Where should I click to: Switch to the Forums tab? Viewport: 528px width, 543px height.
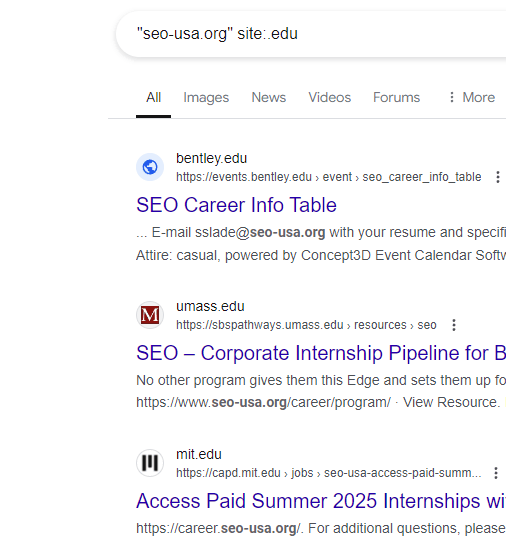[396, 98]
